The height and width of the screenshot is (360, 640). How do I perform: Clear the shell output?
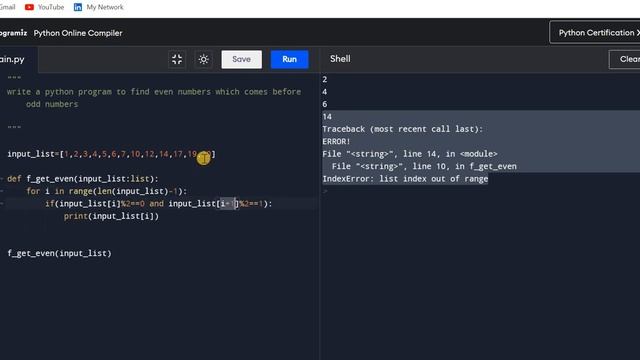[625, 59]
